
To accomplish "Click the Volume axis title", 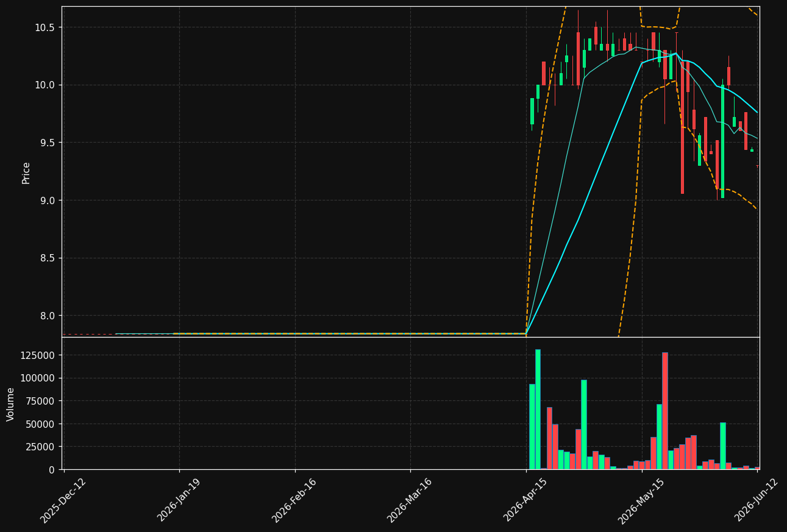I will 11,404.
